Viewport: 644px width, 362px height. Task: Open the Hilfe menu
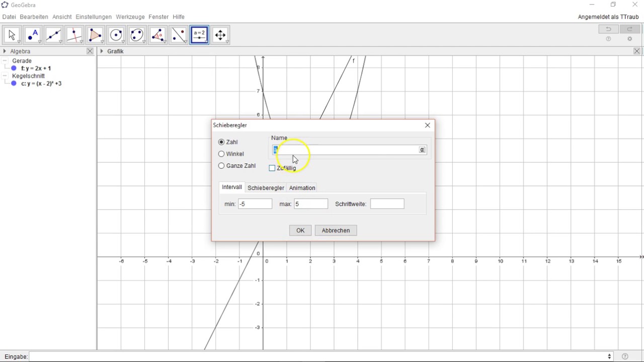click(x=179, y=17)
